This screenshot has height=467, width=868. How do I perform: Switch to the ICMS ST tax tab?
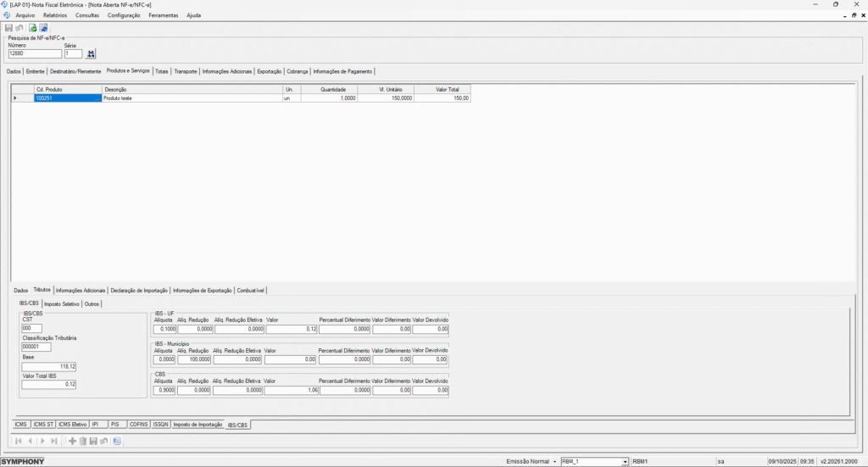44,424
